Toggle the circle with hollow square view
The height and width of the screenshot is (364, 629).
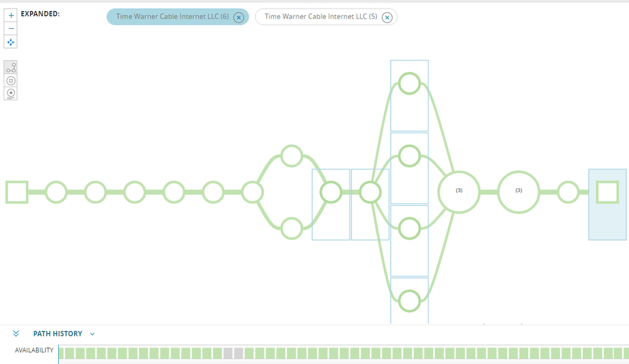(10, 80)
